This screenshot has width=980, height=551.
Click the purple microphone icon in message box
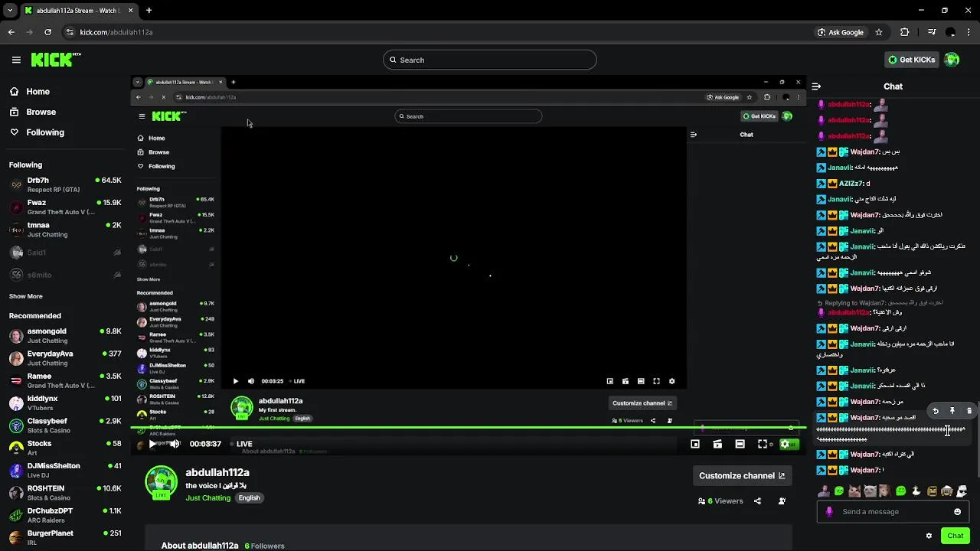pos(829,512)
